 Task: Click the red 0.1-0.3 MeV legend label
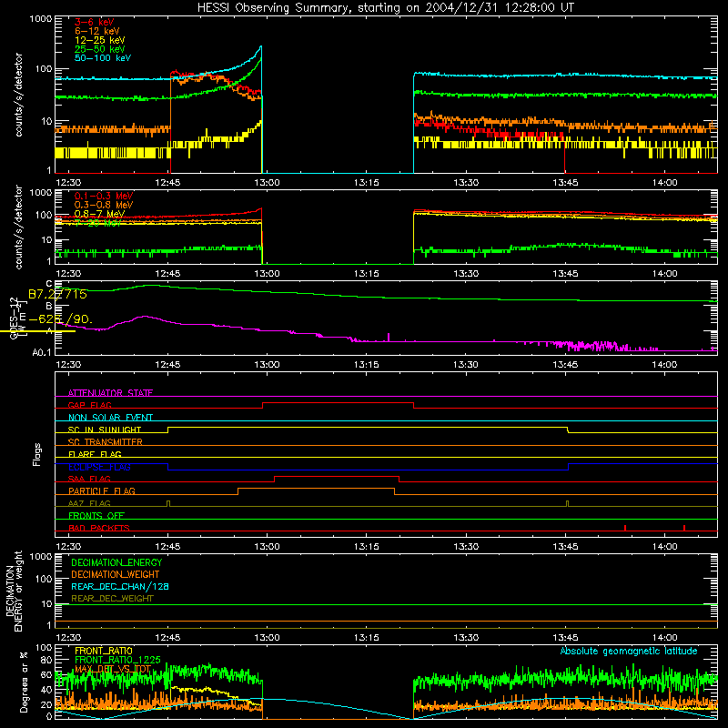coord(104,196)
